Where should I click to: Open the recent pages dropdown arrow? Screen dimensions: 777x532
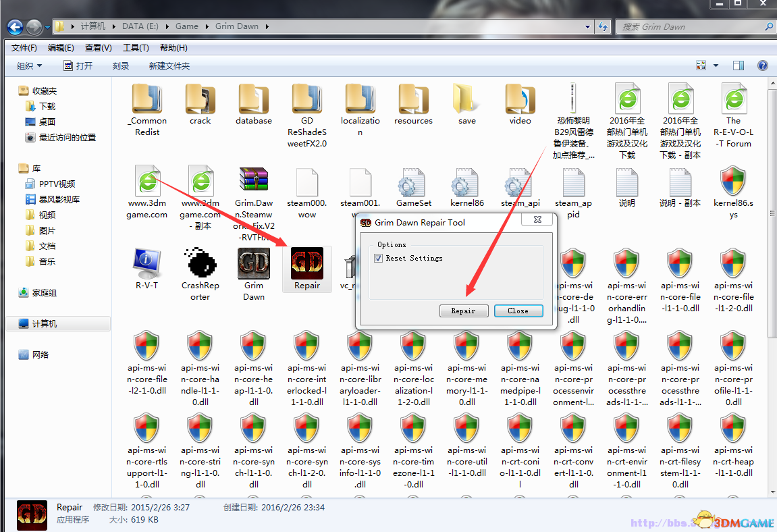point(47,27)
